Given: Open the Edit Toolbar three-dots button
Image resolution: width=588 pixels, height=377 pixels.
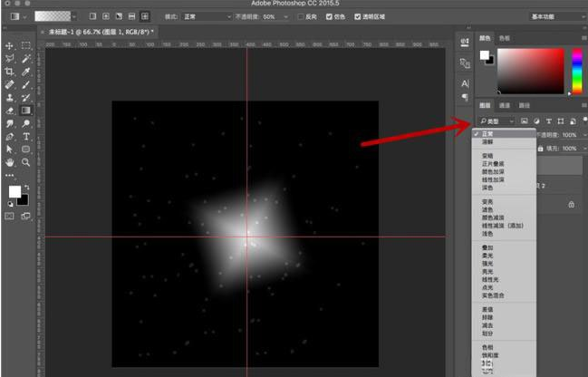Looking at the screenshot, I should coord(9,175).
